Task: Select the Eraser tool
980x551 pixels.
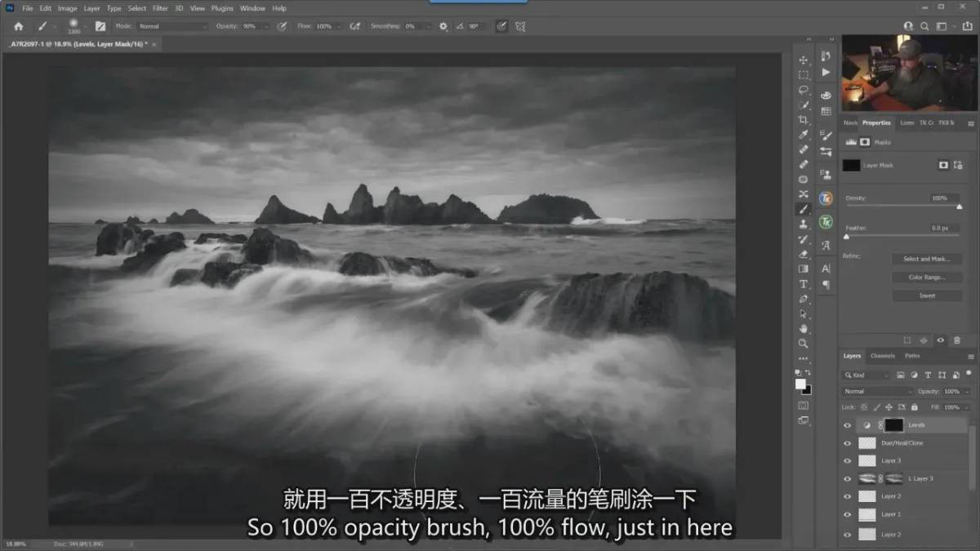Action: pos(804,254)
